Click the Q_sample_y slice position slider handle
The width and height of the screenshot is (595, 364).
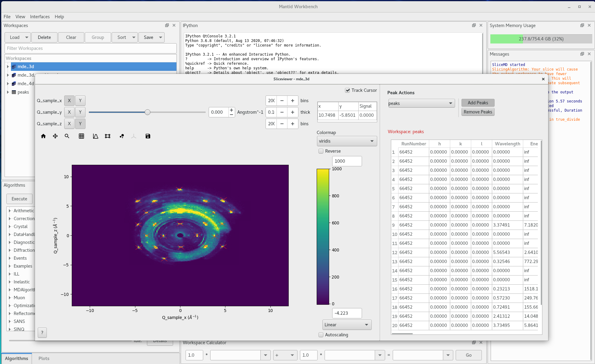tap(148, 112)
